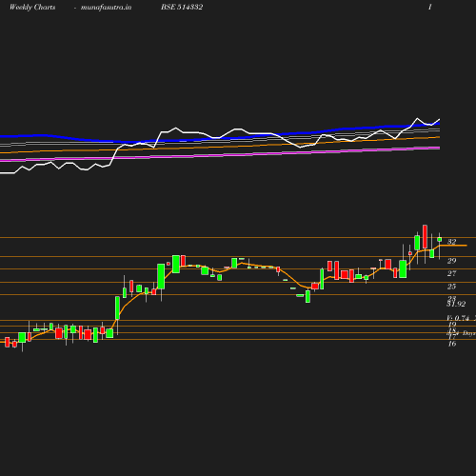
Task: Click the "Weekly Charts" title text
Action: (32, 7)
